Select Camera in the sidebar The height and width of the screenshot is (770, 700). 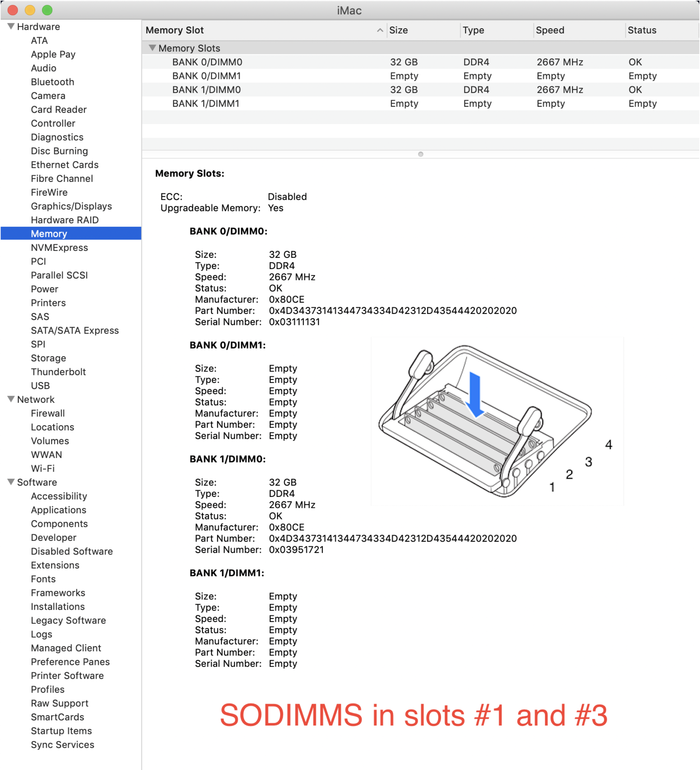(48, 95)
